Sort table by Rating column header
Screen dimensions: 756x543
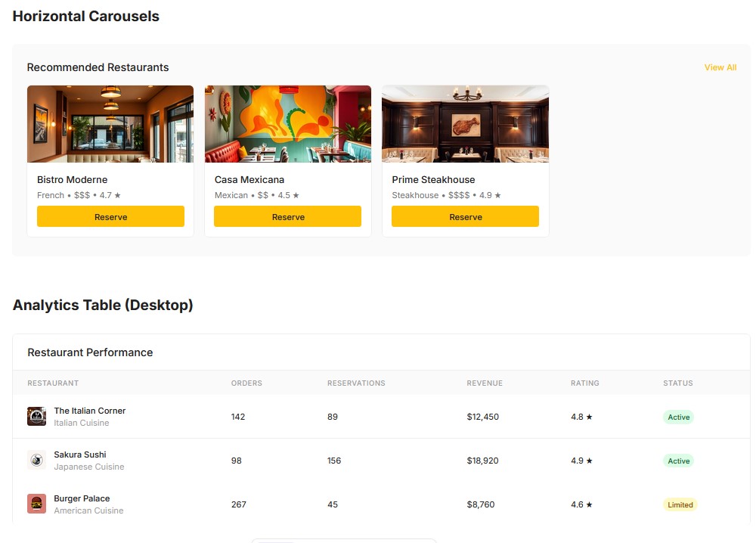tap(585, 383)
